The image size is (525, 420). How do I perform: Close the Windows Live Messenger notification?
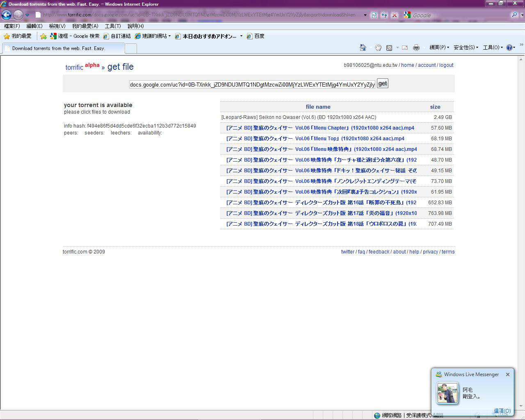coord(508,374)
